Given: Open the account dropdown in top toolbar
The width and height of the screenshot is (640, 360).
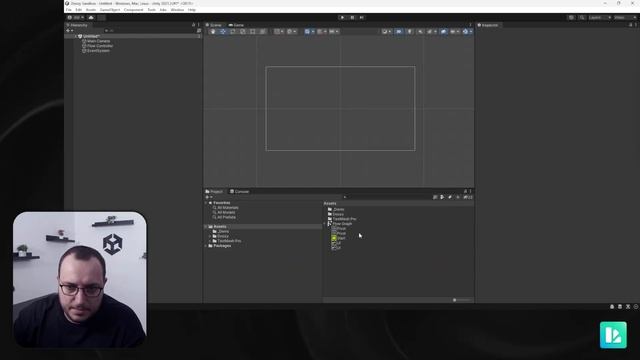Looking at the screenshot, I should coord(76,18).
